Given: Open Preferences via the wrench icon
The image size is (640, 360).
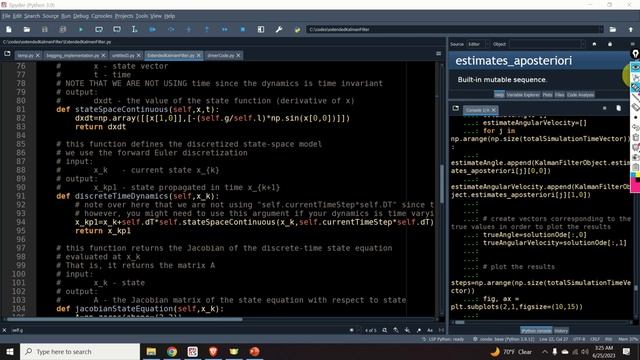Looking at the screenshot, I should tap(279, 29).
